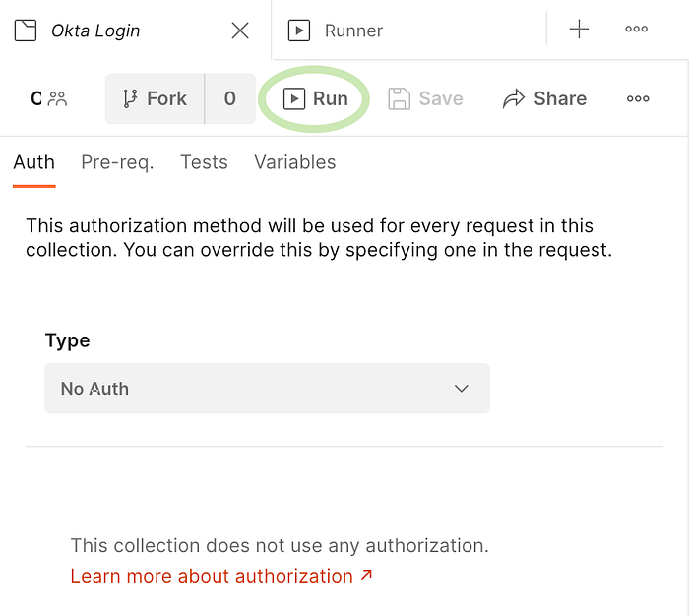The height and width of the screenshot is (616, 689).
Task: Open the Learn more about authorization link
Action: (x=221, y=576)
